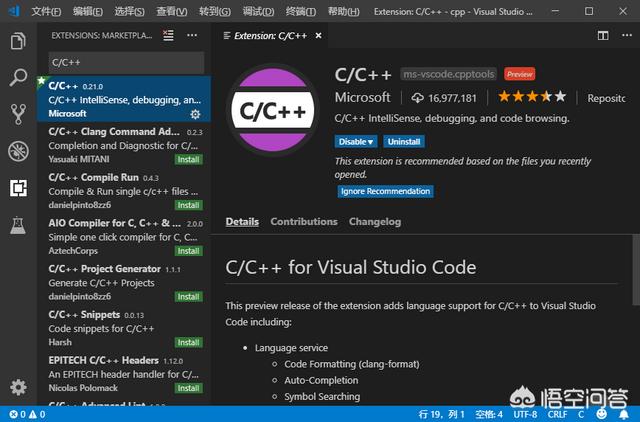Click the warnings count in status bar
Viewport: 640px width, 422px height.
tap(37, 415)
